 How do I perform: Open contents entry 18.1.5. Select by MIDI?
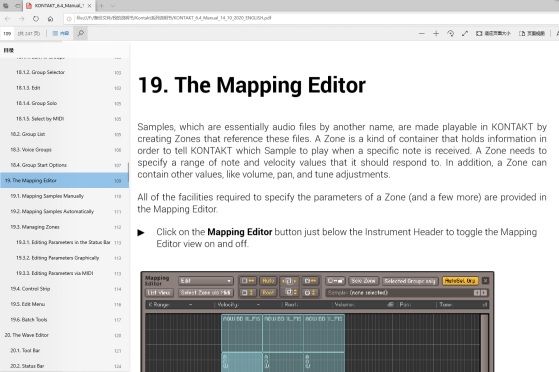coord(64,119)
